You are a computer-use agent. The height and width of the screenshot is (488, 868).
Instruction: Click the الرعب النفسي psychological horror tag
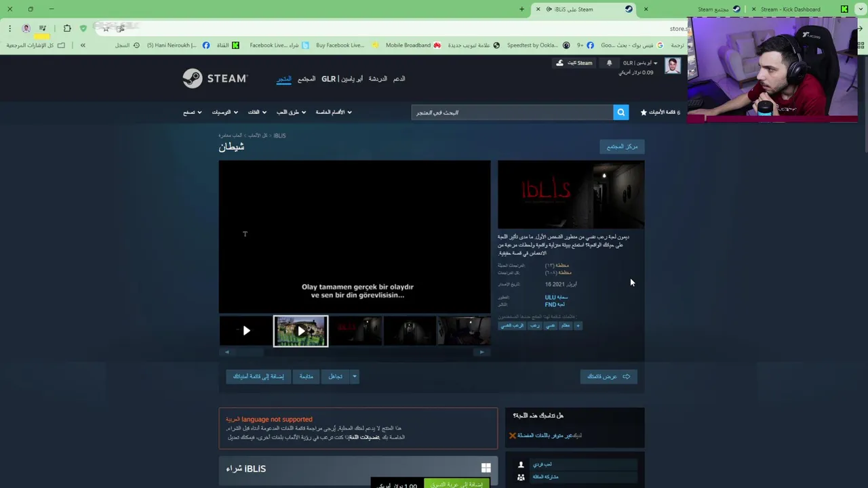click(512, 325)
